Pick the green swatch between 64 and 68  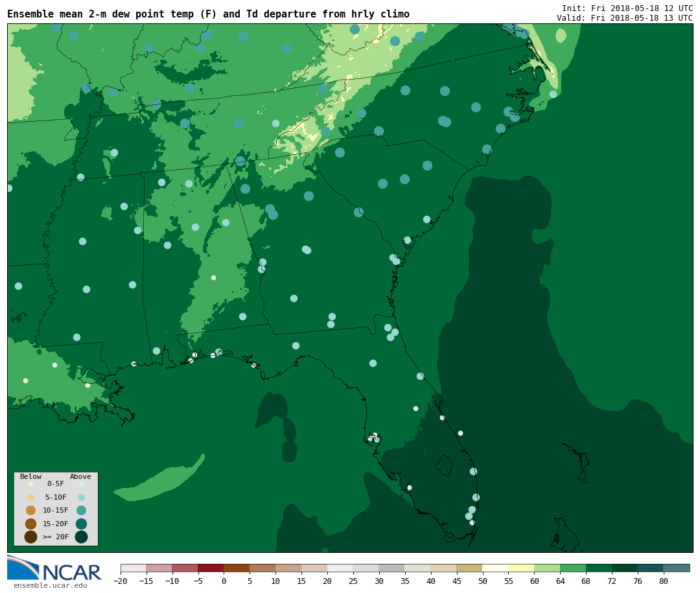click(x=573, y=568)
